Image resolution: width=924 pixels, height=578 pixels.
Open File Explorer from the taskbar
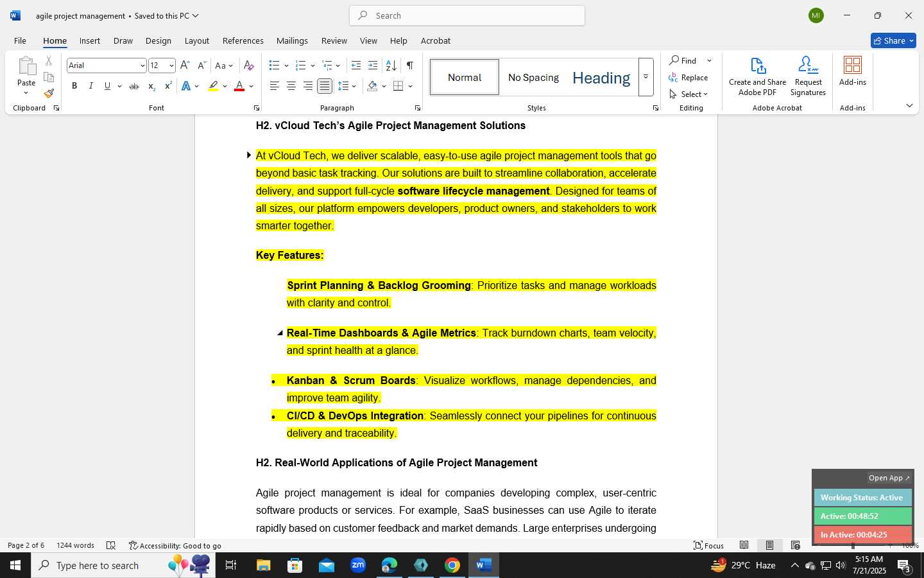point(264,565)
